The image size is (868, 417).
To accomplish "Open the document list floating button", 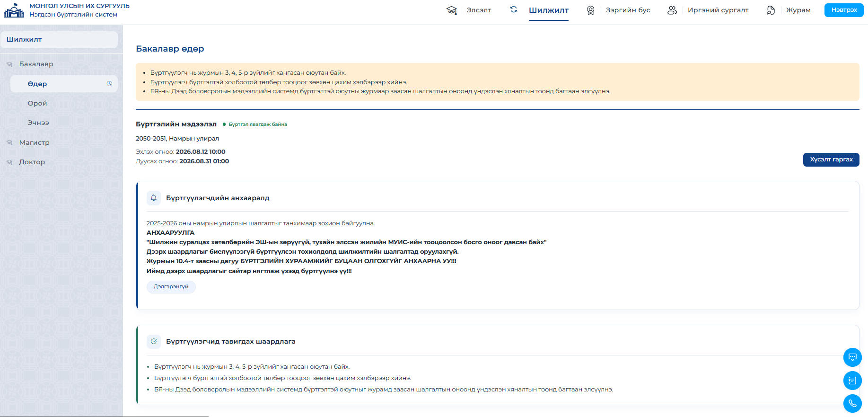I will click(x=852, y=381).
